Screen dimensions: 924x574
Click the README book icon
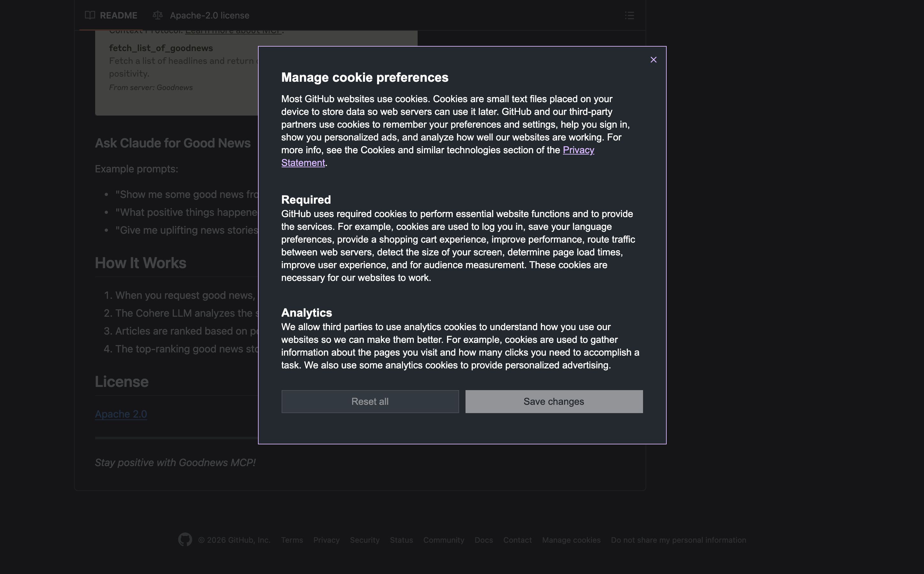pyautogui.click(x=90, y=15)
